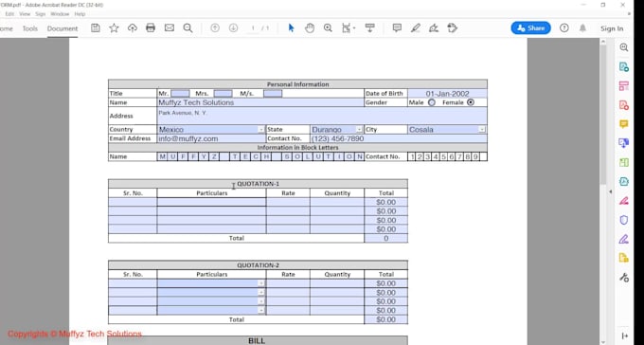Open the Edit menu
This screenshot has width=644, height=345.
pos(9,14)
